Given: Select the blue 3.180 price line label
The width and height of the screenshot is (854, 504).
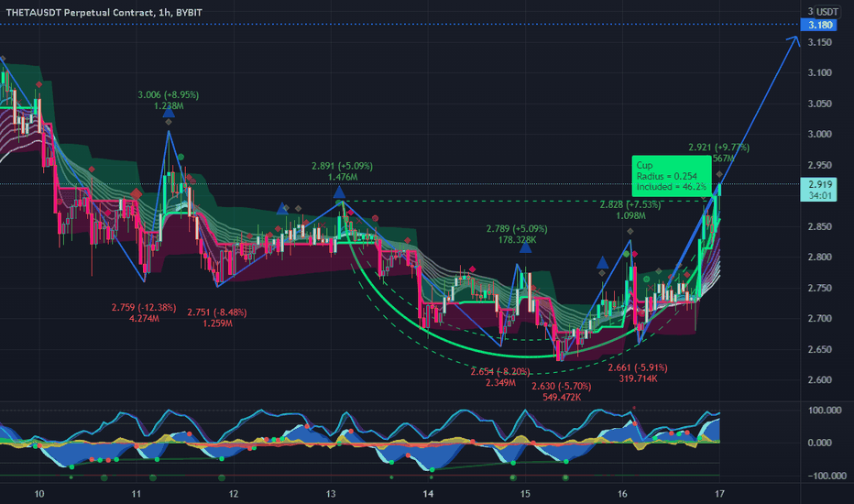Looking at the screenshot, I should point(819,25).
